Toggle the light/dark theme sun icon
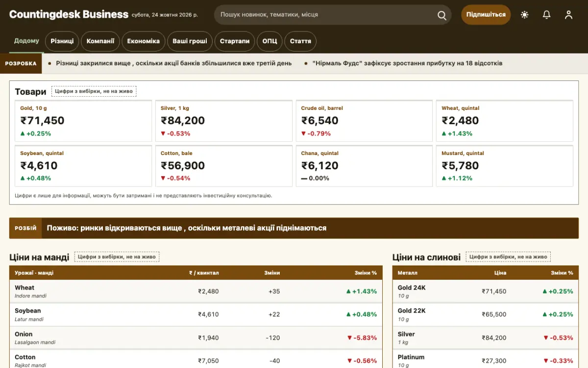Viewport: 588px width, 368px height. 525,15
